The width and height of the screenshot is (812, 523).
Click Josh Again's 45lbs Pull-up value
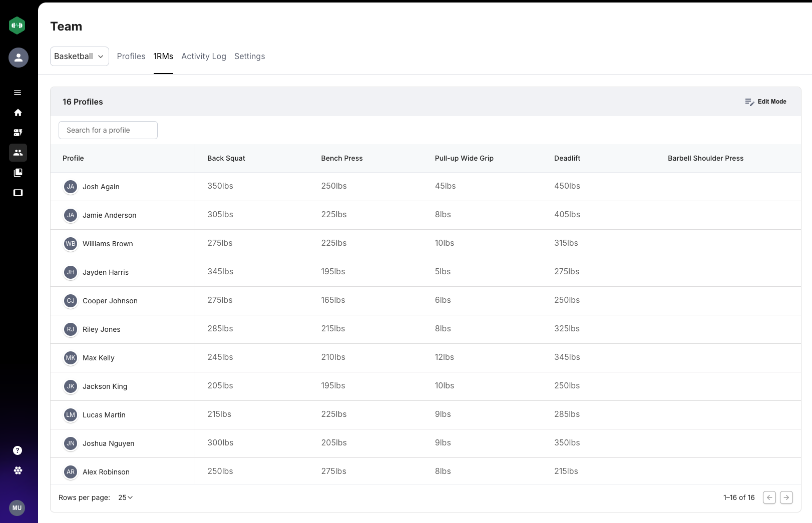[x=446, y=186]
